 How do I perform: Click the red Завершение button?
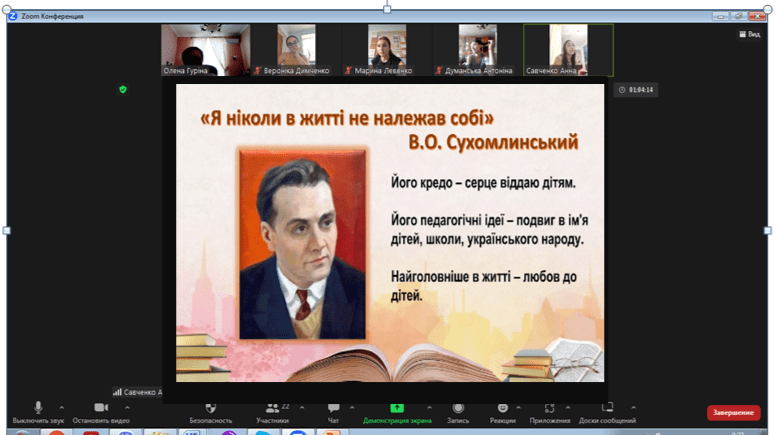point(733,412)
